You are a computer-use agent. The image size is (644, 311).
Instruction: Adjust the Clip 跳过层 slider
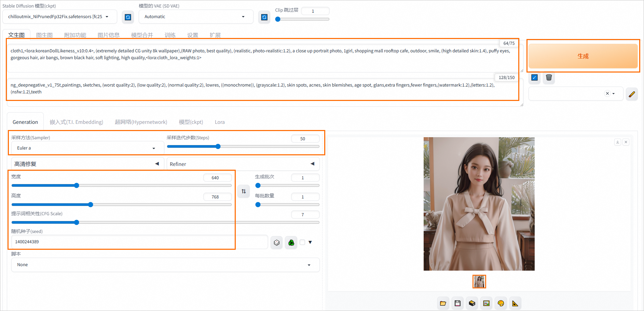(302, 19)
